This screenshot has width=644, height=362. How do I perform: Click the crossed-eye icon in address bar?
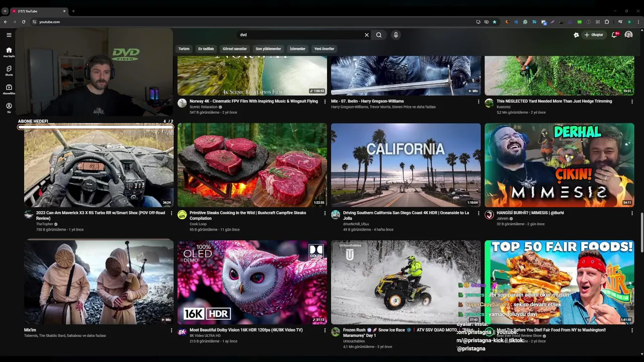(x=487, y=22)
